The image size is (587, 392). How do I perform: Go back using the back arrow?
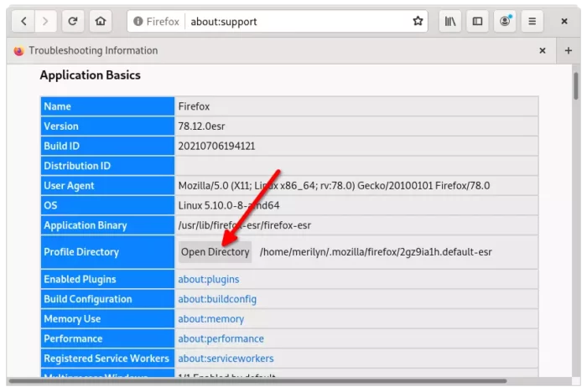pos(23,21)
